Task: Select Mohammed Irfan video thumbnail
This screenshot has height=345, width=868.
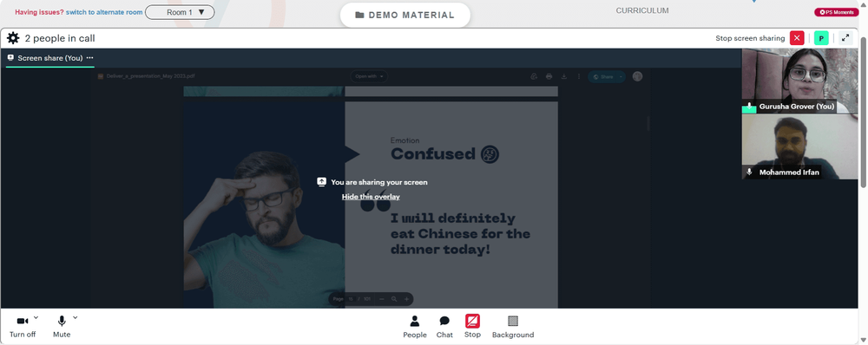Action: coord(799,147)
